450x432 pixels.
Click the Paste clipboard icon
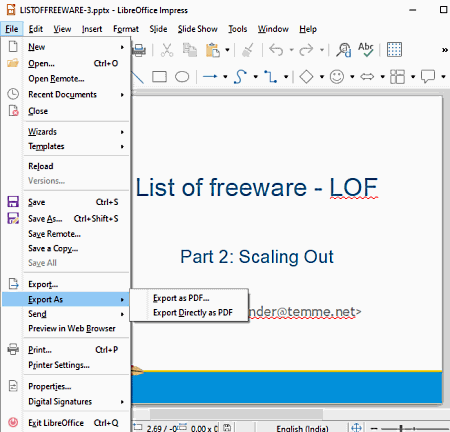(213, 50)
